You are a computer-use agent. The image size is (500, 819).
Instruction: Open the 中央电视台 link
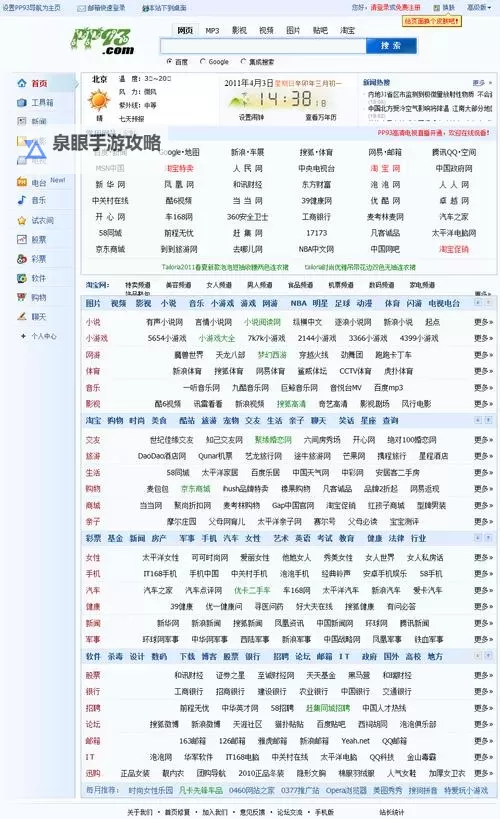(x=316, y=168)
